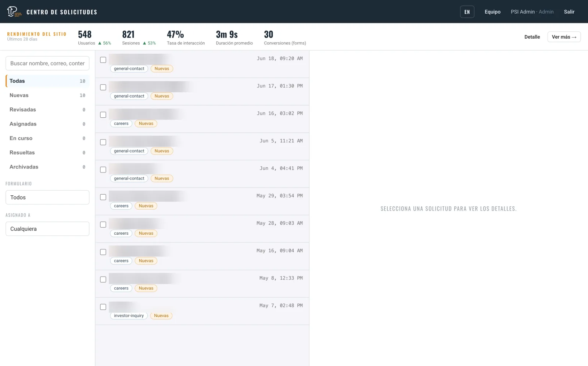The width and height of the screenshot is (588, 366).
Task: Click the 47% Tasa de interacción metric
Action: point(186,38)
